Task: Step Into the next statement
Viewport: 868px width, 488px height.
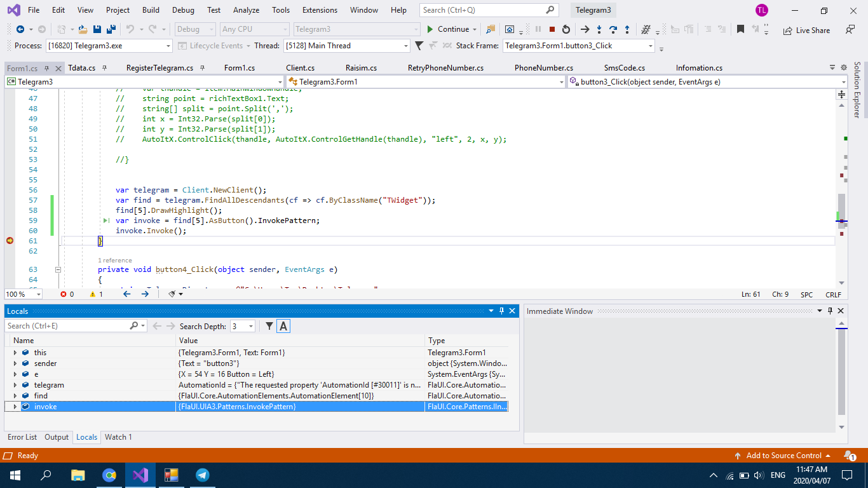Action: (599, 29)
